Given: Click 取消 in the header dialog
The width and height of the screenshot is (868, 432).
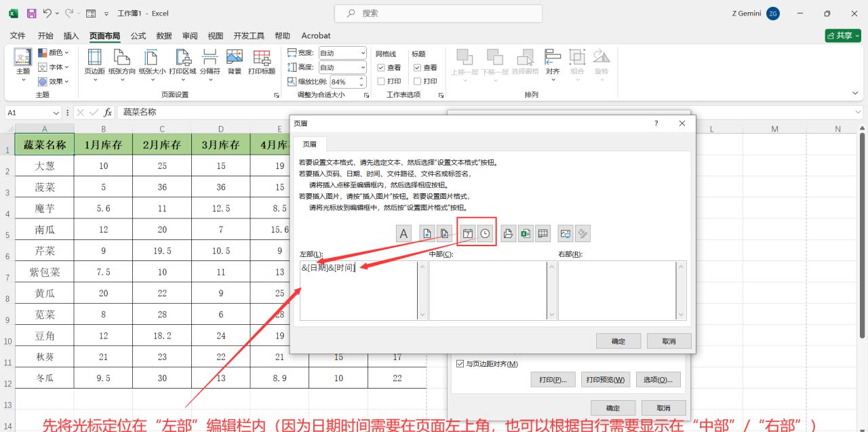Looking at the screenshot, I should (x=669, y=341).
